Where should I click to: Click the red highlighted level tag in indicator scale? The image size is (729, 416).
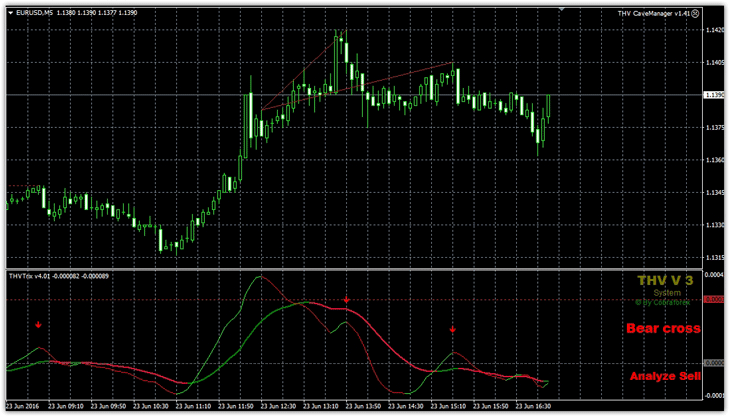point(714,299)
